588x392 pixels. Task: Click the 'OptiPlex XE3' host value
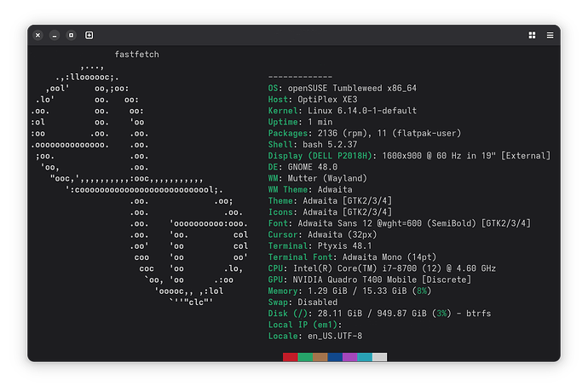(327, 100)
